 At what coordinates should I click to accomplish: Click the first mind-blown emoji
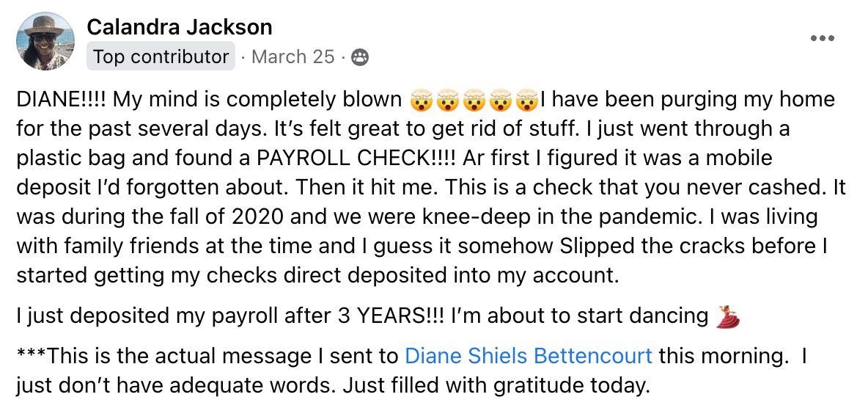pyautogui.click(x=419, y=99)
